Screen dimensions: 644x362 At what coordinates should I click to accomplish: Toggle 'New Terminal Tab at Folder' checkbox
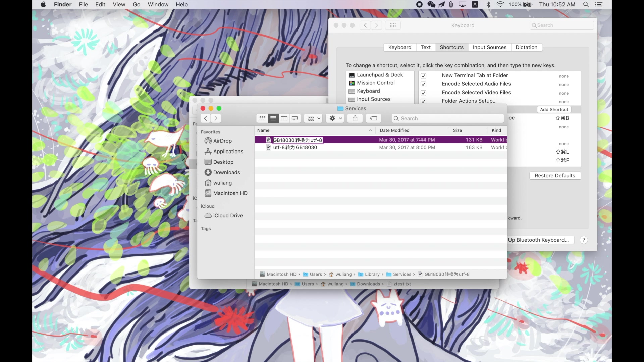(x=423, y=75)
